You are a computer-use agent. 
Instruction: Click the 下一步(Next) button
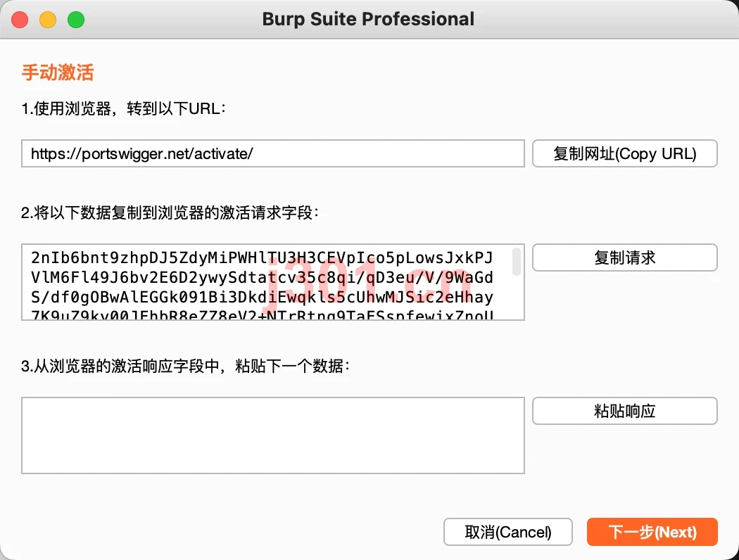pos(652,532)
